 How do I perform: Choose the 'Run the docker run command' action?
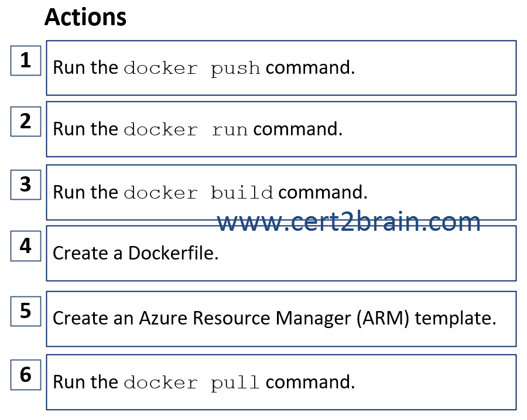281,129
